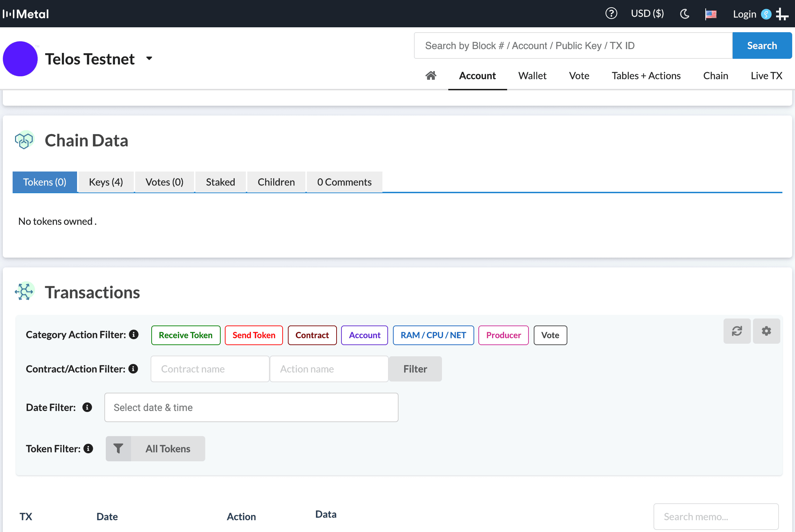Click the plus cross icon at top right
This screenshot has height=532, width=795.
pos(782,14)
